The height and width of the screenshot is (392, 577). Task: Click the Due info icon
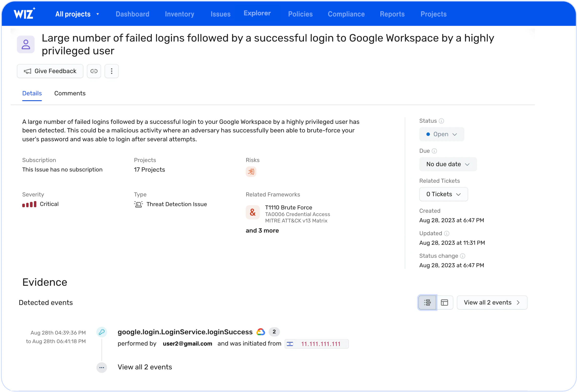pyautogui.click(x=434, y=151)
